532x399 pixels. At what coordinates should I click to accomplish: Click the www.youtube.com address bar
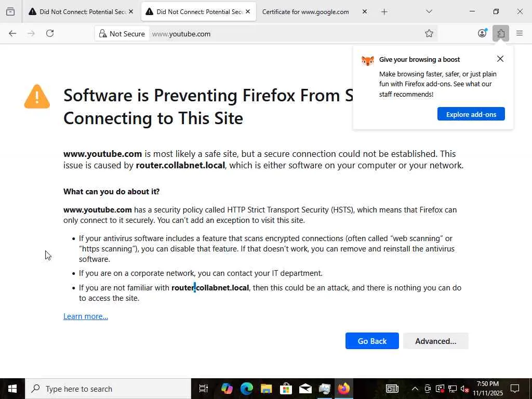[286, 34]
